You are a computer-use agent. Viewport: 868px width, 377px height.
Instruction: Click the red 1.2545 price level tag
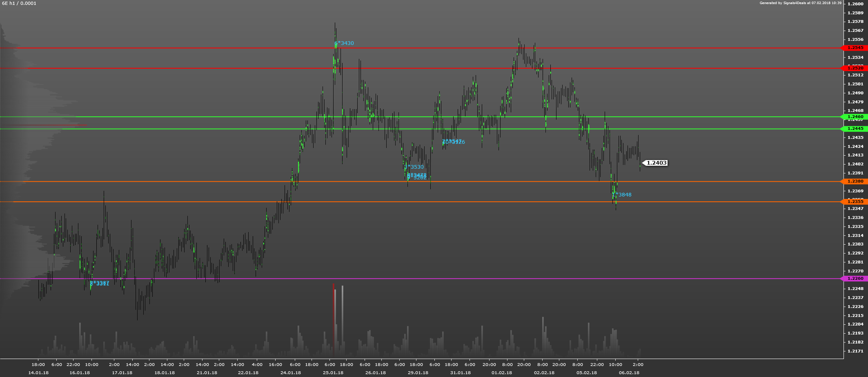coord(855,48)
